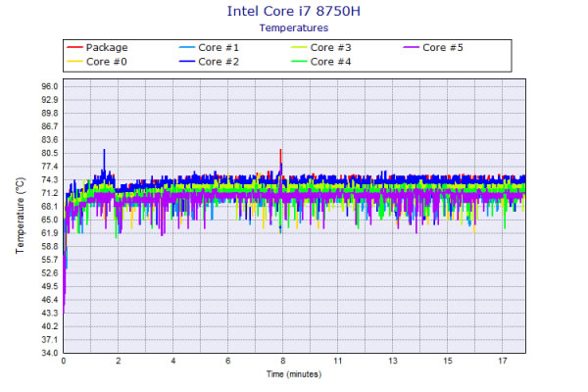
Task: Click the 96.0 y-axis value
Action: click(50, 86)
